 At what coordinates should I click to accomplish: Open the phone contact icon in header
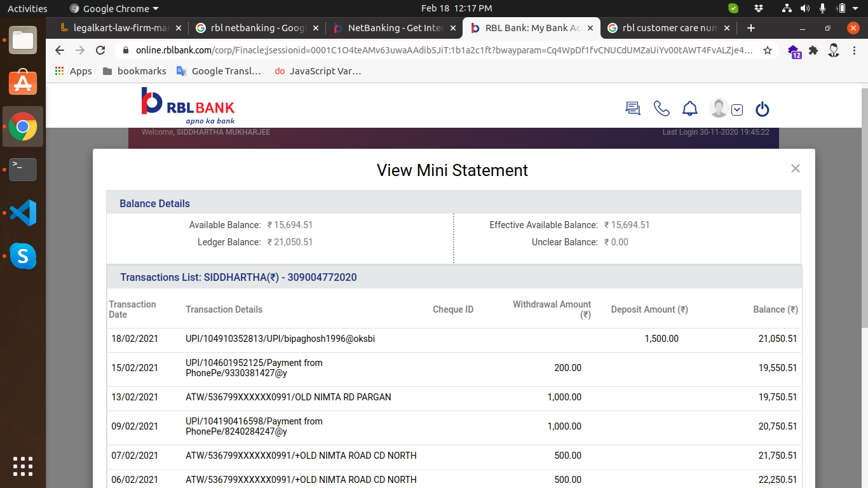coord(661,109)
